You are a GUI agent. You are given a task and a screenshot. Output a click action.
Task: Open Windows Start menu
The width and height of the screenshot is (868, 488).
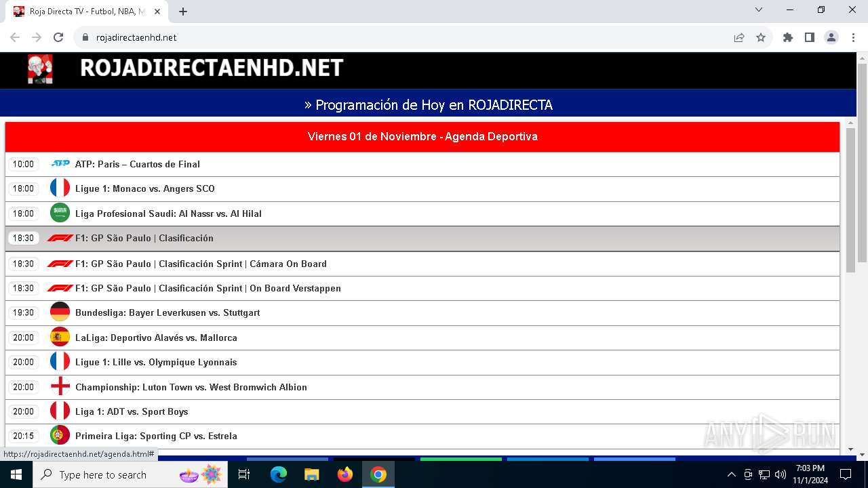pos(16,474)
